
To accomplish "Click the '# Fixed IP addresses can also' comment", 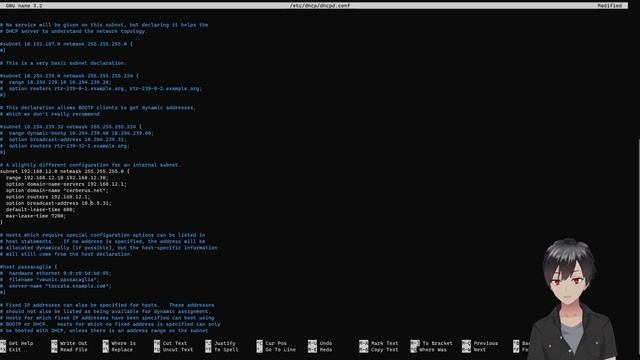I will (x=107, y=305).
